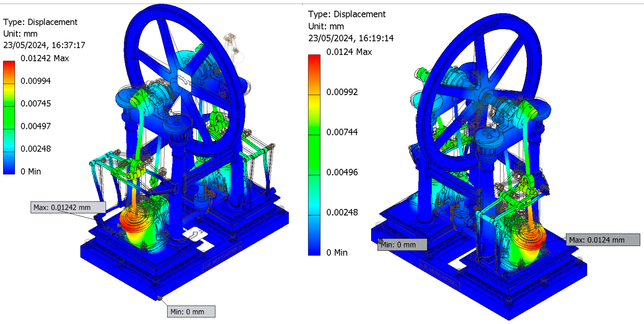The width and height of the screenshot is (644, 324).
Task: Click the right timestamp '23/05/2024, 16:19:14'
Action: coord(351,38)
